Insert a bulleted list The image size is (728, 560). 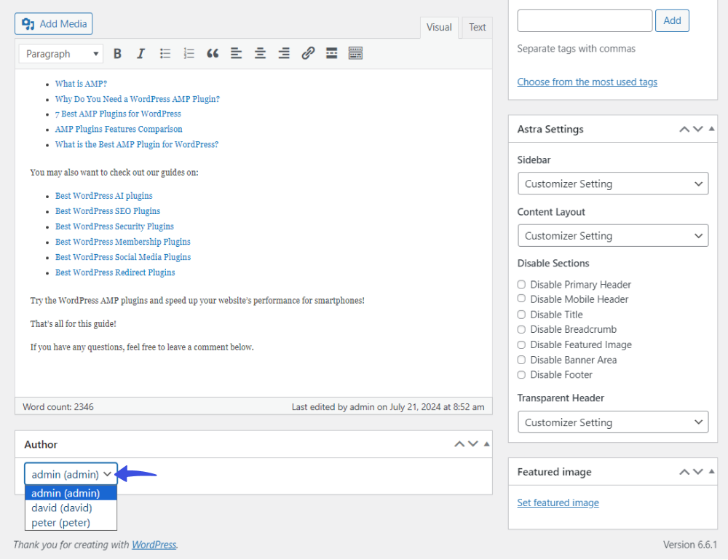(x=165, y=54)
